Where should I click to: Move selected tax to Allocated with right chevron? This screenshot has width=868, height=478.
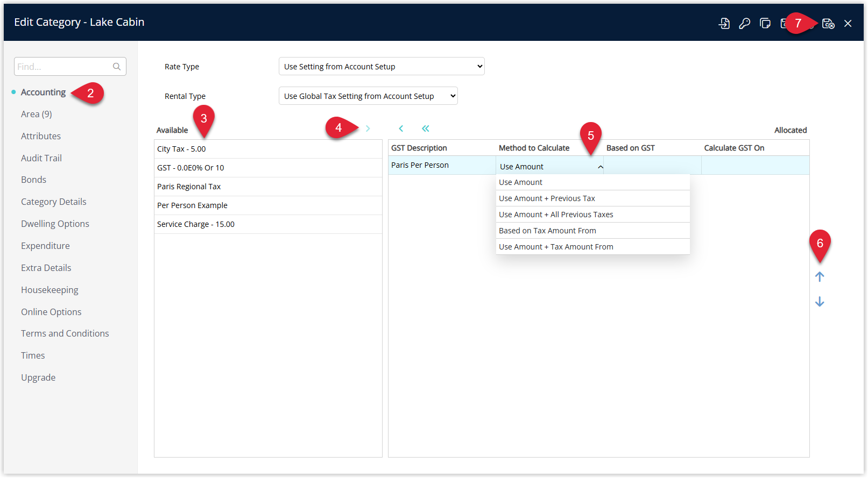(x=368, y=129)
